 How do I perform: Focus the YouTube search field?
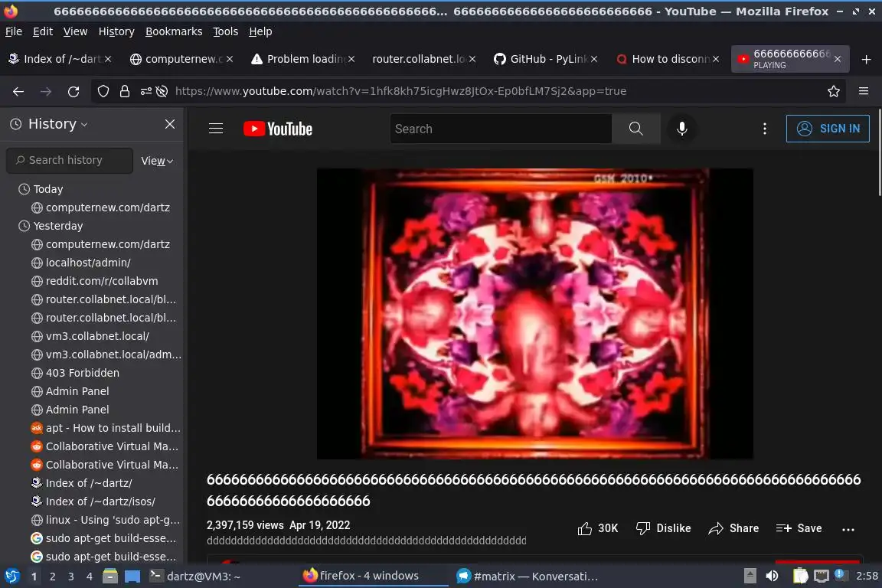coord(501,129)
